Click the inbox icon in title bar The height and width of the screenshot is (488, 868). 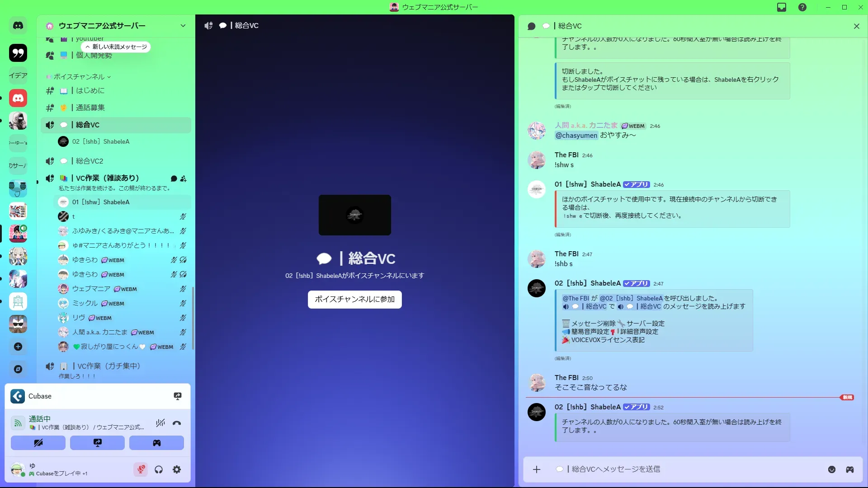(782, 7)
